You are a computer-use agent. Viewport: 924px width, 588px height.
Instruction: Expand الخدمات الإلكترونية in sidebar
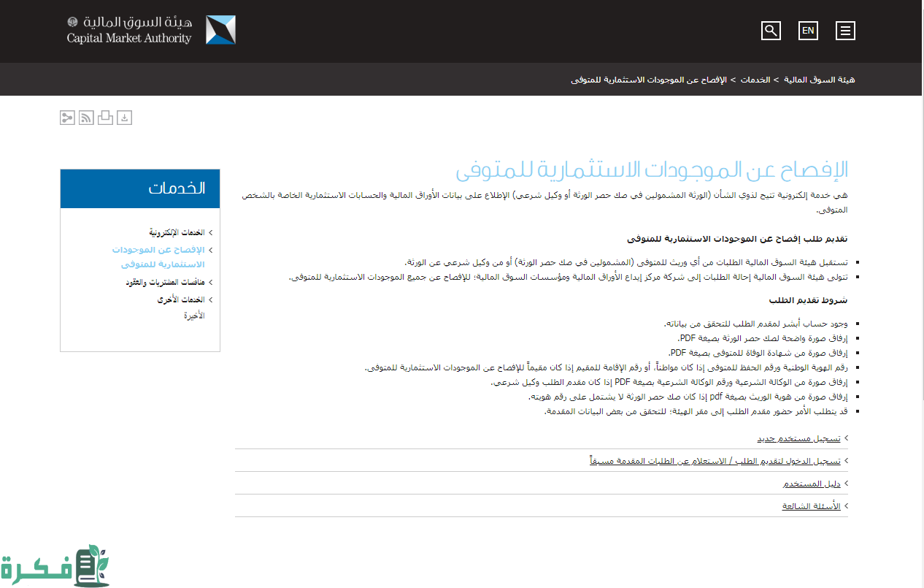click(x=177, y=232)
